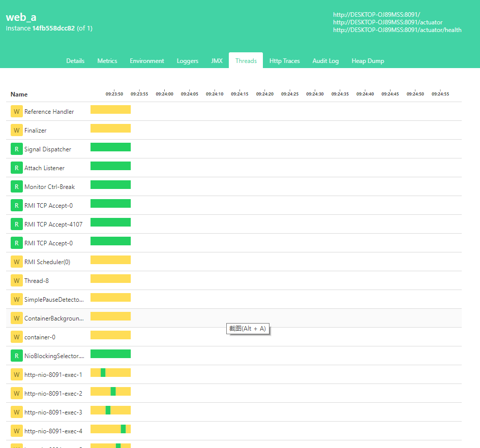This screenshot has height=448, width=480.
Task: Click the Thread-8 yellow timeline bar
Action: 110,278
